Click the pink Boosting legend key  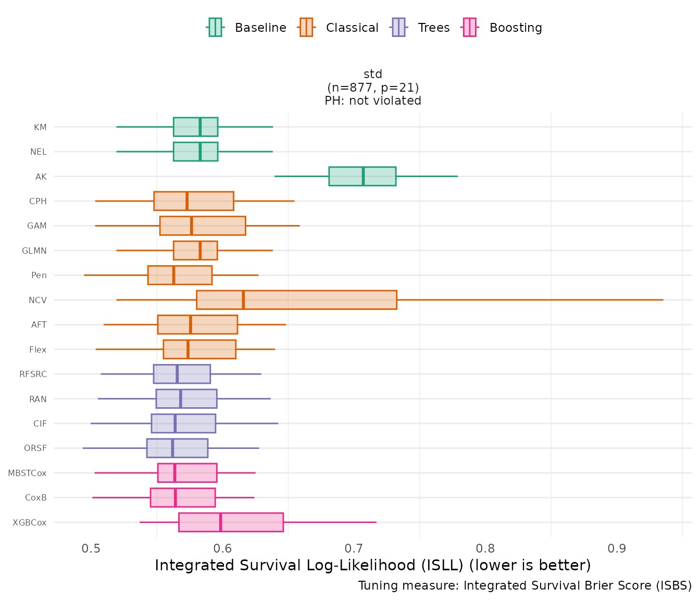coord(470,28)
